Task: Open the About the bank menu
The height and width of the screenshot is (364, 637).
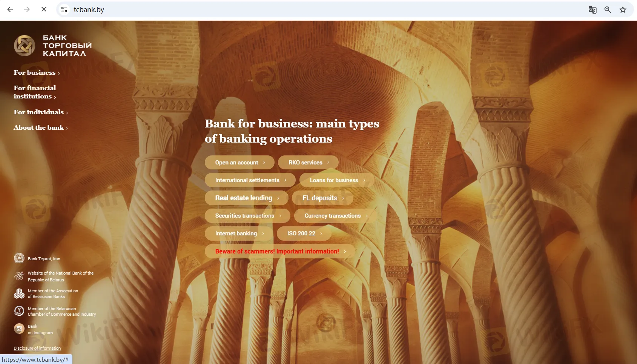Action: (x=41, y=127)
